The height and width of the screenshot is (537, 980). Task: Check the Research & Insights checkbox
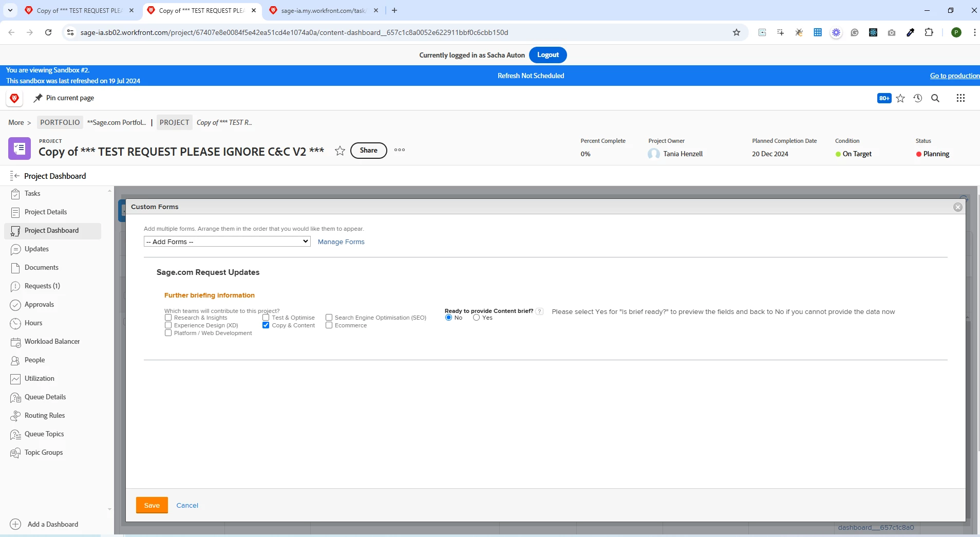point(168,318)
